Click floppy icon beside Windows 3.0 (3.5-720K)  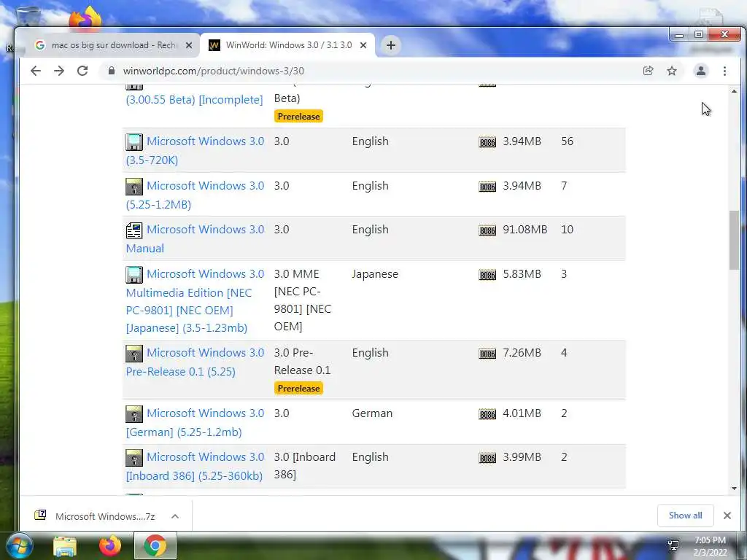[x=134, y=142]
